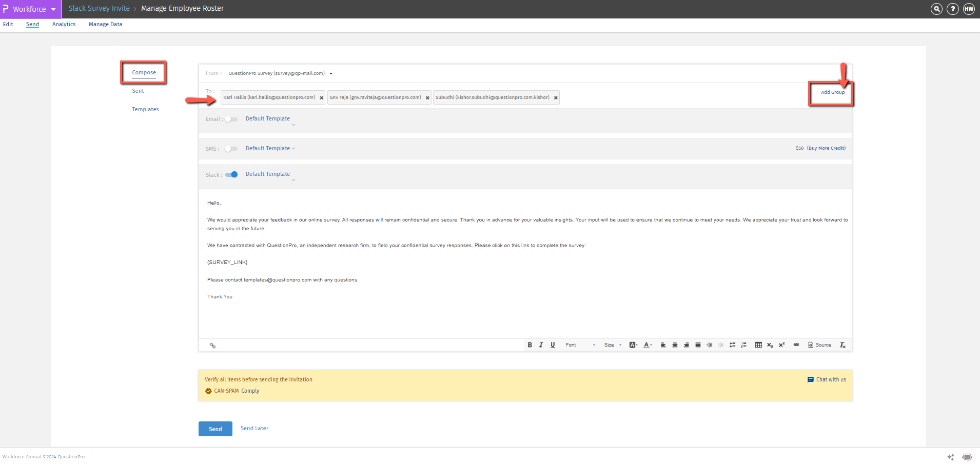The width and height of the screenshot is (980, 466).
Task: Switch to the Templates section in the sidebar
Action: pyautogui.click(x=145, y=109)
